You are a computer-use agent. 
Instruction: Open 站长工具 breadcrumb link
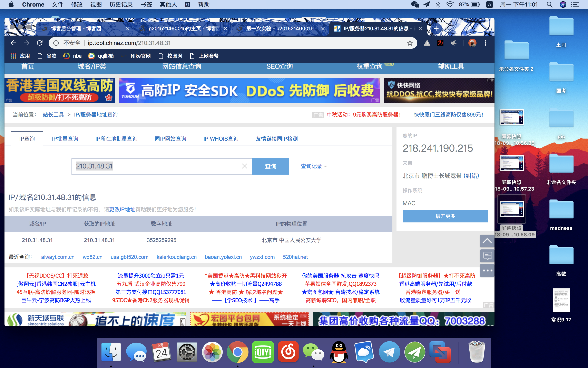53,115
